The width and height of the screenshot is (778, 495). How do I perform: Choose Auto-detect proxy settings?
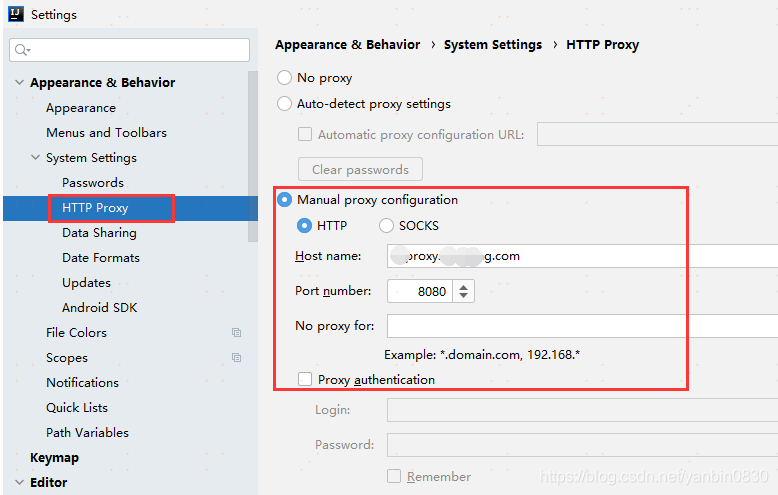(x=285, y=104)
